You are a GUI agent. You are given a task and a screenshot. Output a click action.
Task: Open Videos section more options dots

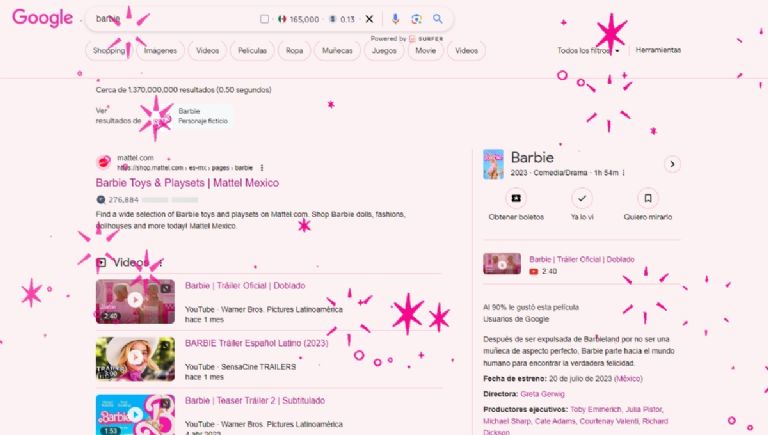(161, 263)
